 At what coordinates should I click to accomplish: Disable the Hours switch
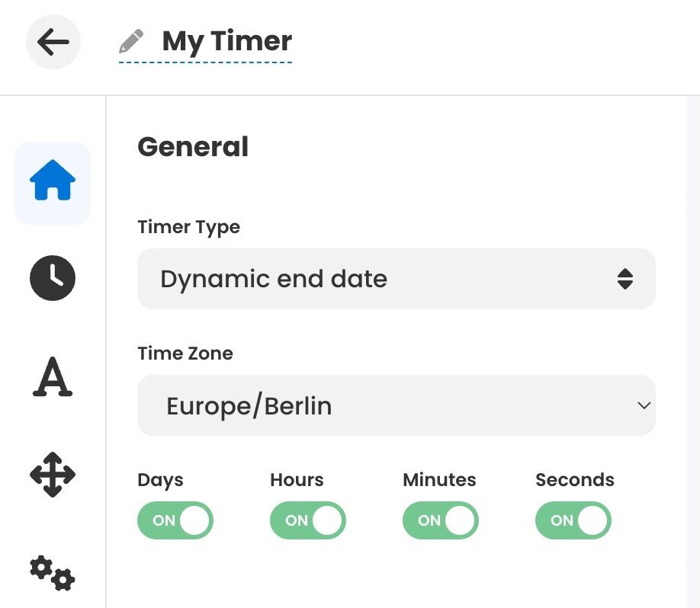click(x=308, y=520)
